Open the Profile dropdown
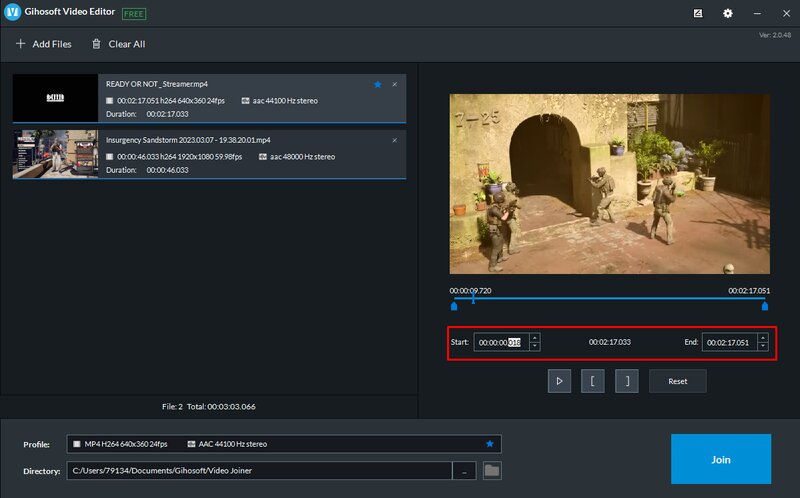 284,444
